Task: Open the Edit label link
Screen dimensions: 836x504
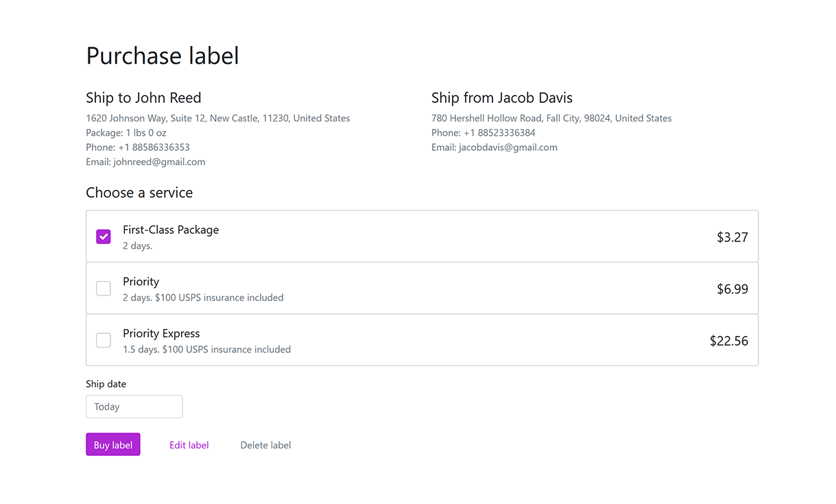Action: [x=189, y=445]
